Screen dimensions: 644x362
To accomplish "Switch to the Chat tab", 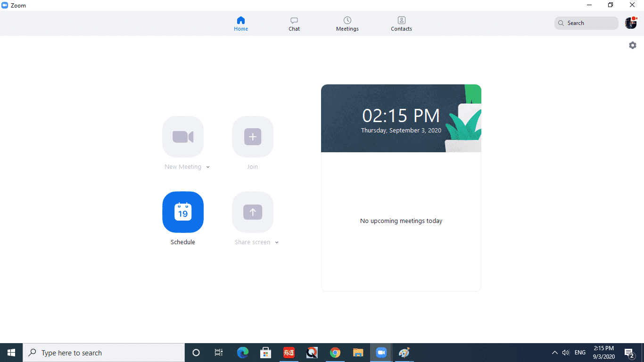I will click(294, 24).
